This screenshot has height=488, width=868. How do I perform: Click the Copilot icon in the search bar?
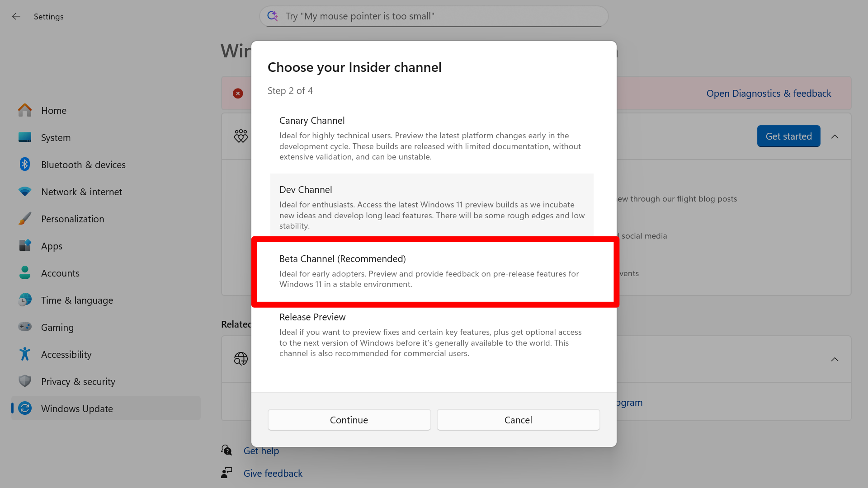tap(273, 16)
